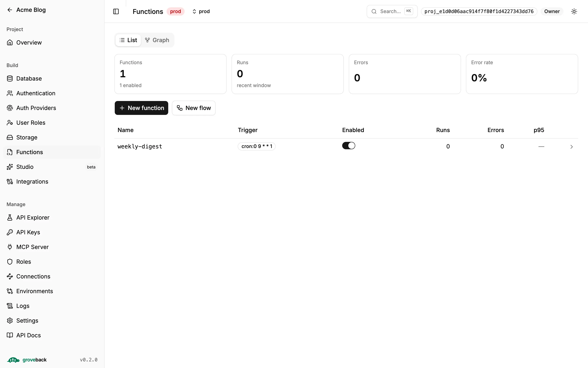
Task: Open project Settings
Action: pos(52,321)
